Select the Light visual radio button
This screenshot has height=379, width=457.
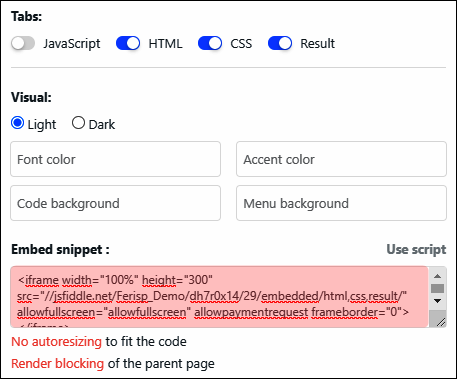(x=17, y=123)
